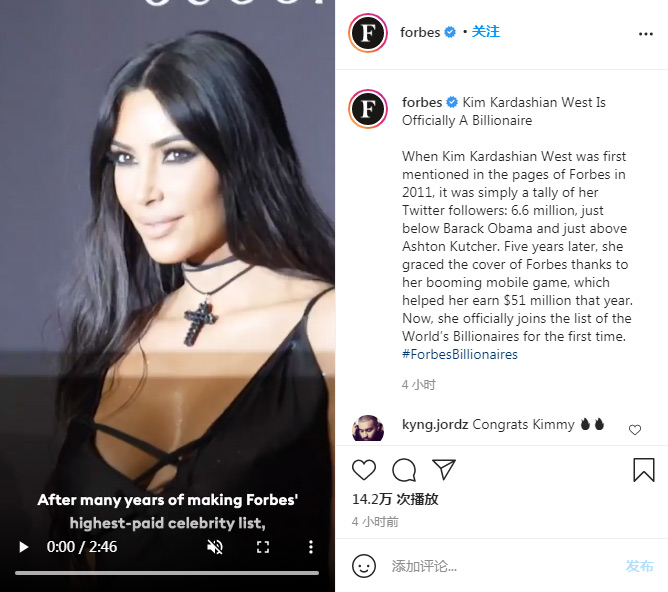Open the emoji picker smiley icon
668x592 pixels.
(364, 566)
